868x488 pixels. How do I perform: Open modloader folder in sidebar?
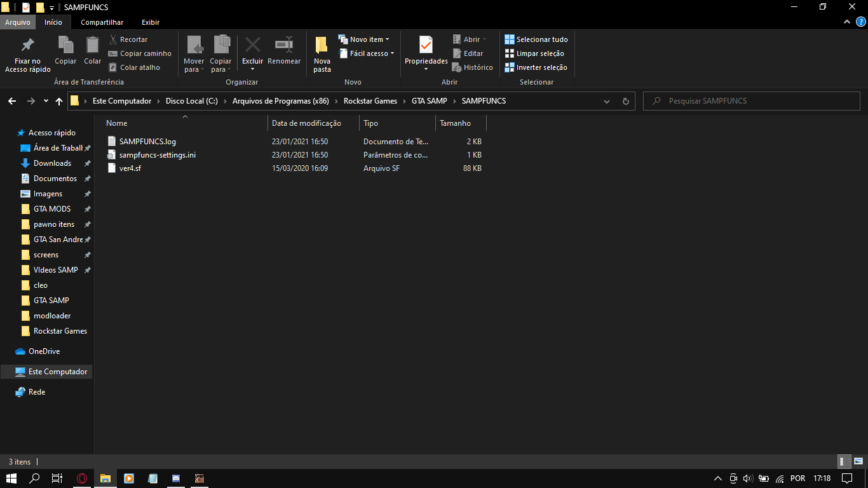point(52,316)
